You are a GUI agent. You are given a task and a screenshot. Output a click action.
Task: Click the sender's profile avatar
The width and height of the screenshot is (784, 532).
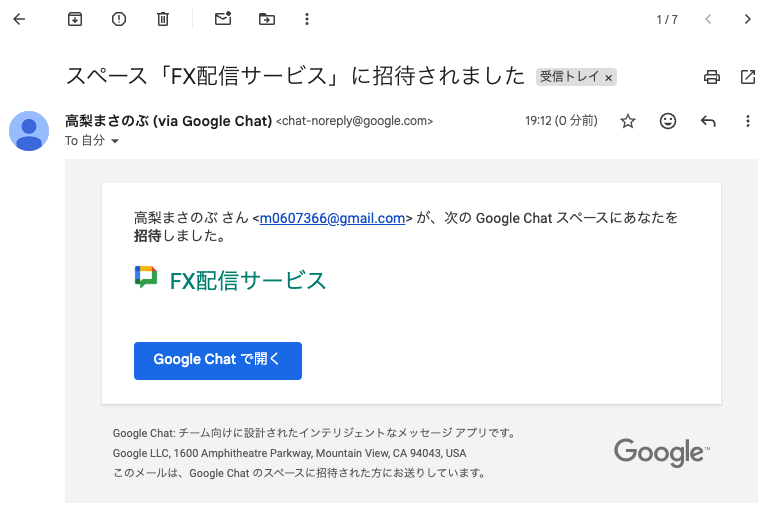[x=29, y=131]
